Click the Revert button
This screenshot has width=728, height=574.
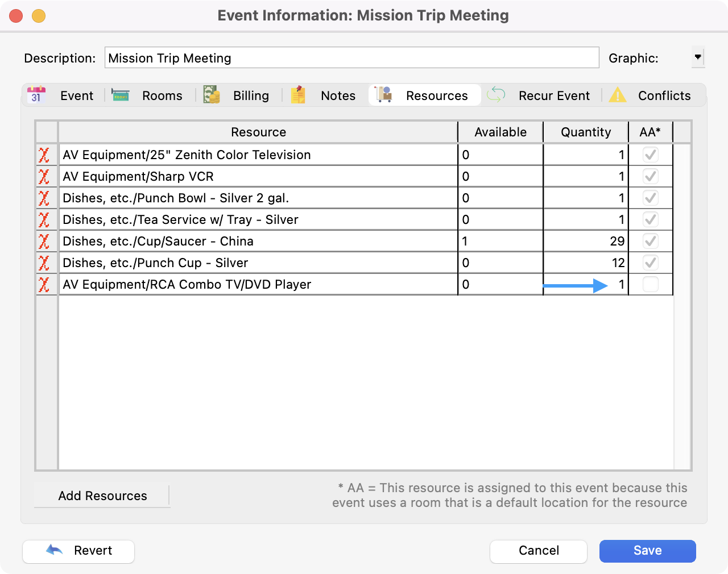(78, 551)
